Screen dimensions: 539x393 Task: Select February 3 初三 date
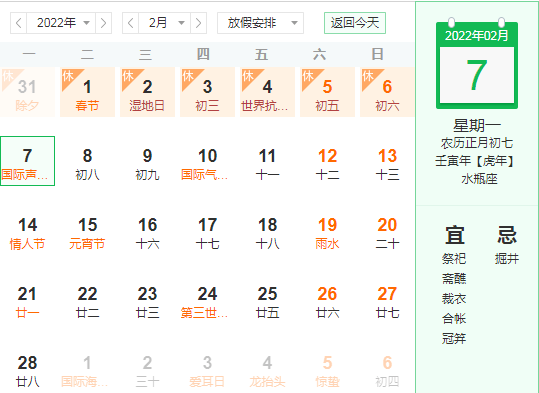click(x=207, y=92)
